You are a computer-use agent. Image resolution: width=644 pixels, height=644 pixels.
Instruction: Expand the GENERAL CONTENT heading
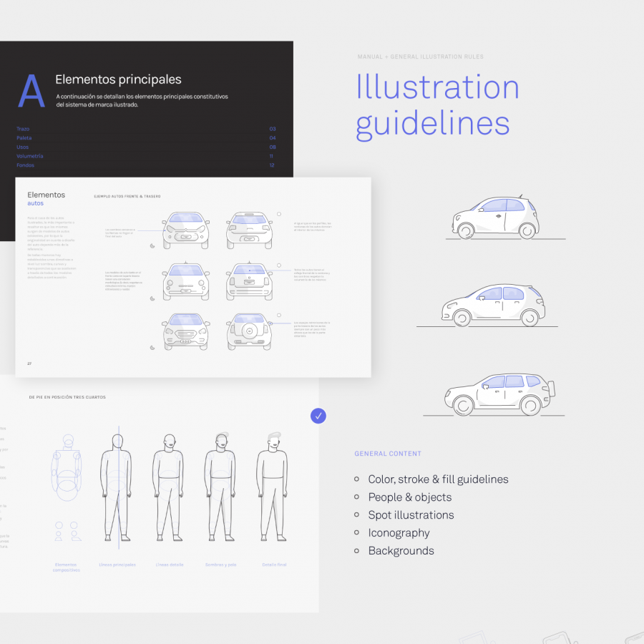pos(386,454)
